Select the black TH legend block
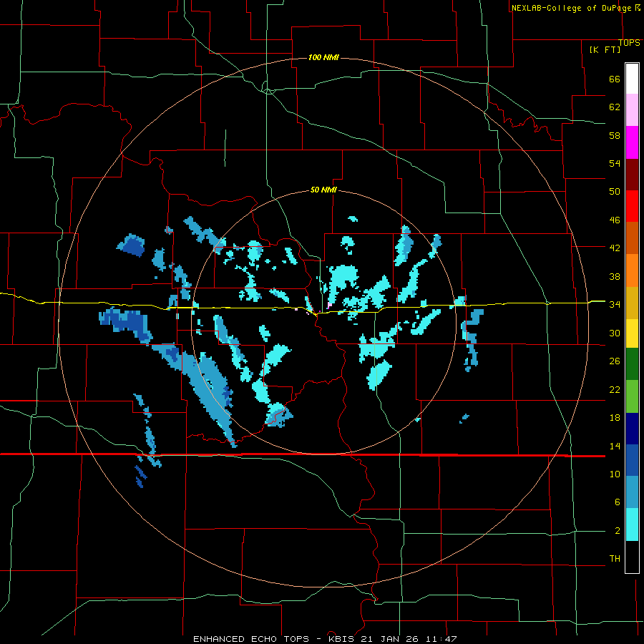This screenshot has width=644, height=644. (632, 557)
